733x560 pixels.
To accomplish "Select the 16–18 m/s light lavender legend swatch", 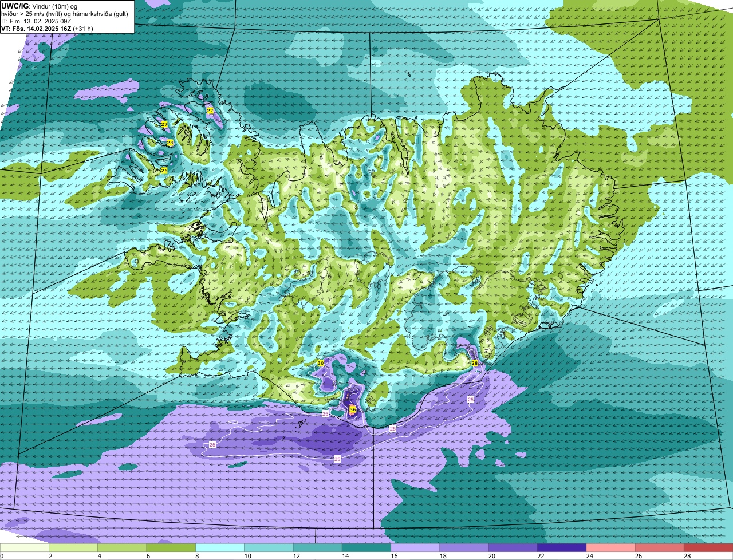I will pyautogui.click(x=415, y=547).
